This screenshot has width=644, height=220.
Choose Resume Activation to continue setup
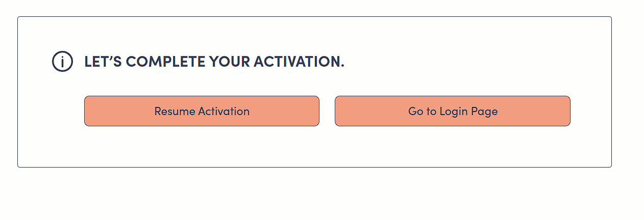(x=202, y=111)
